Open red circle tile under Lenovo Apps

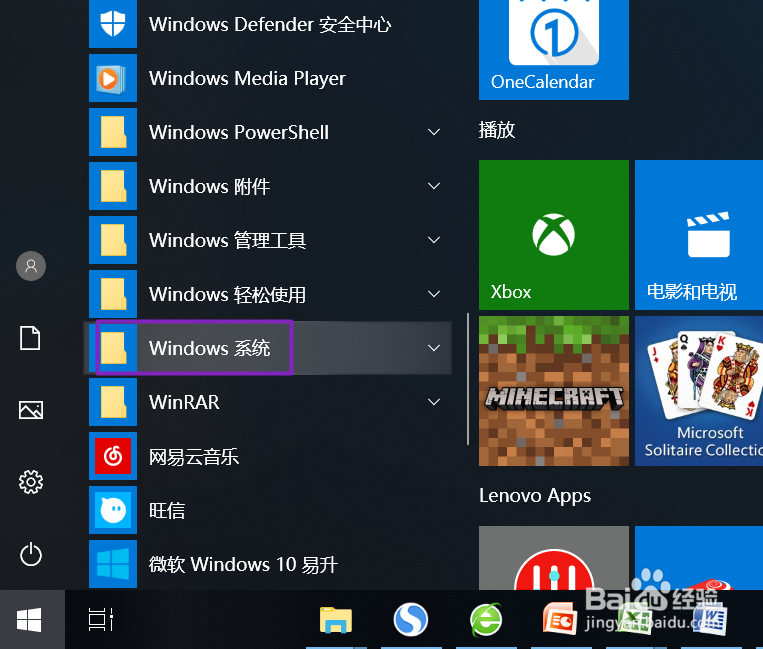(554, 558)
